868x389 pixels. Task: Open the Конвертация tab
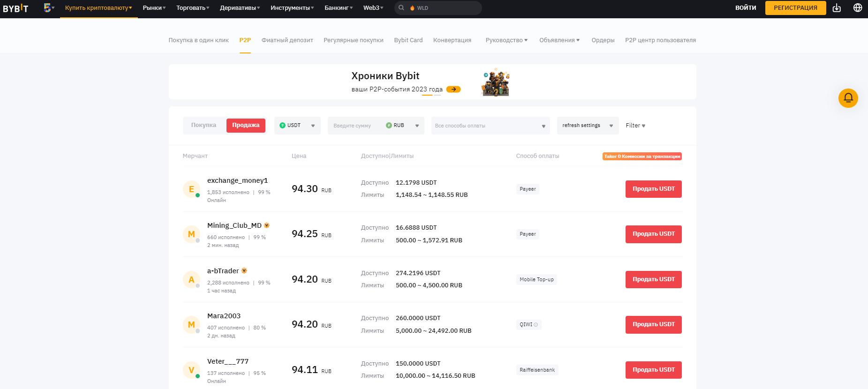(x=452, y=40)
